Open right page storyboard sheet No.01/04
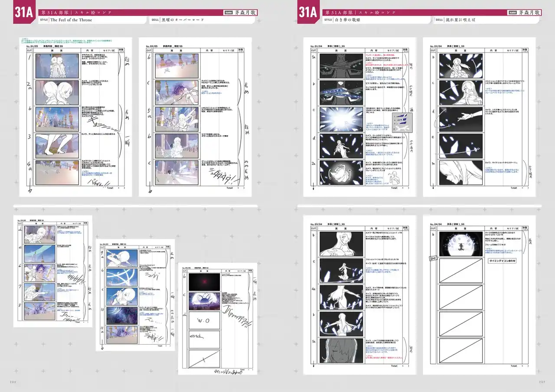This screenshot has width=555, height=392. tap(359, 117)
